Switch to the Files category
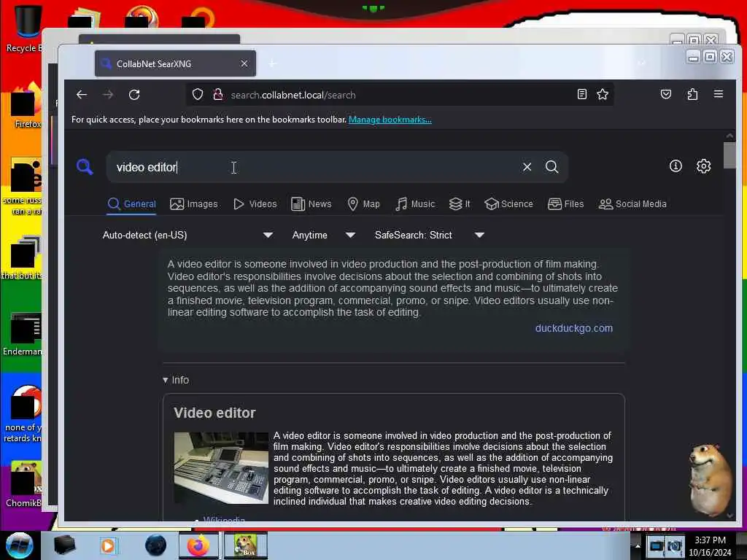This screenshot has width=747, height=560. click(x=565, y=204)
